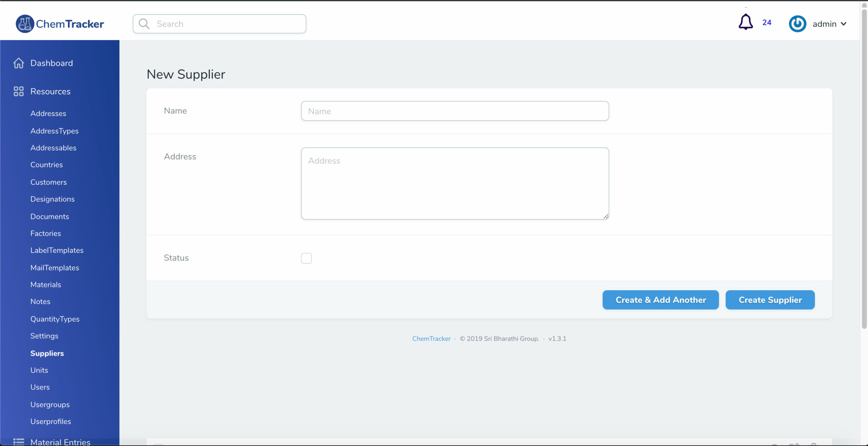Viewport: 868px width, 446px height.
Task: Click the Material Entries list icon
Action: (x=19, y=442)
